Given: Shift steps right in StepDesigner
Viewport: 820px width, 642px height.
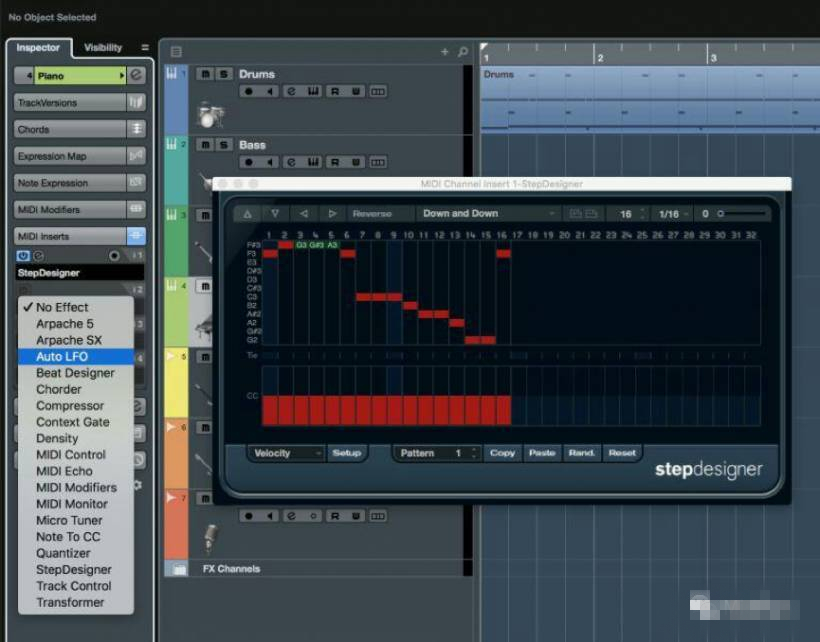Looking at the screenshot, I should coord(332,213).
